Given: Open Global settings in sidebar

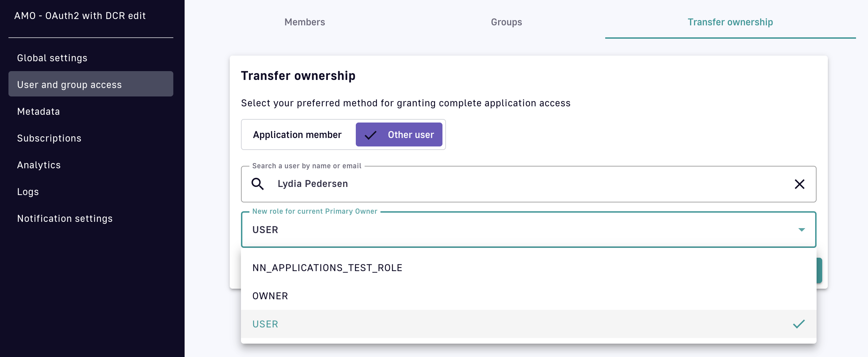Looking at the screenshot, I should pos(52,58).
